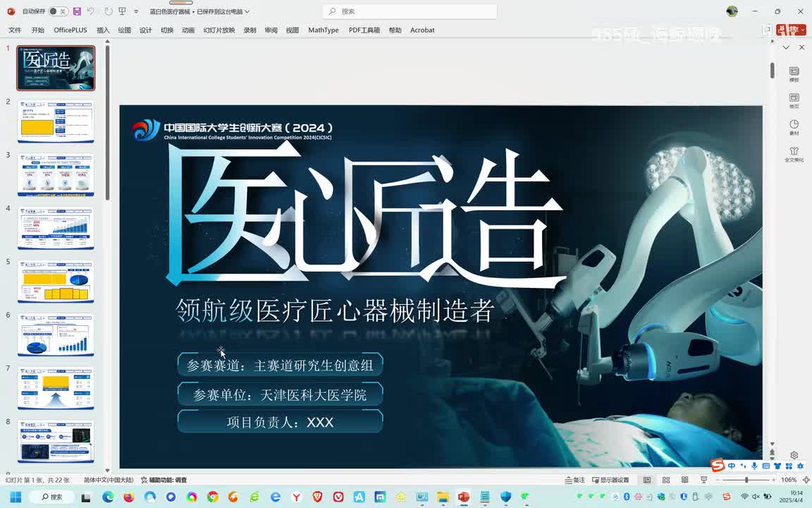Expand the file name save-location dropdown
Screen dimensions: 812x508
pos(247,11)
